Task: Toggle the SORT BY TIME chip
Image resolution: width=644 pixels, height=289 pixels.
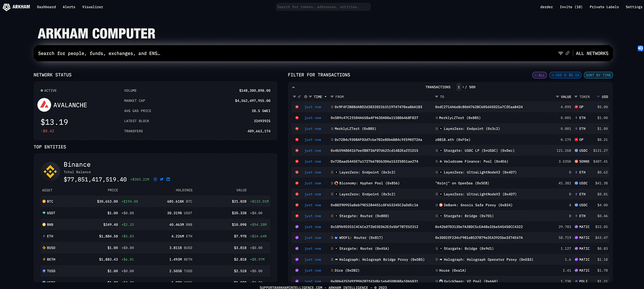Action: click(598, 75)
